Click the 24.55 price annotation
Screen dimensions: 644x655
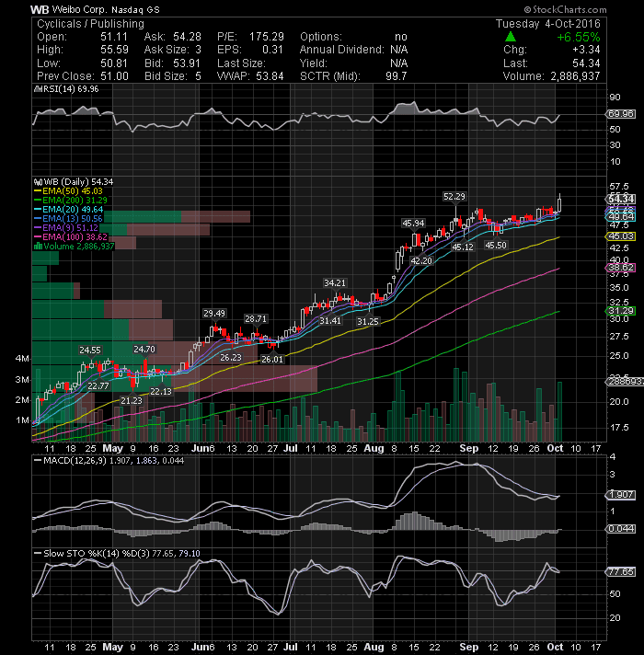coord(90,350)
